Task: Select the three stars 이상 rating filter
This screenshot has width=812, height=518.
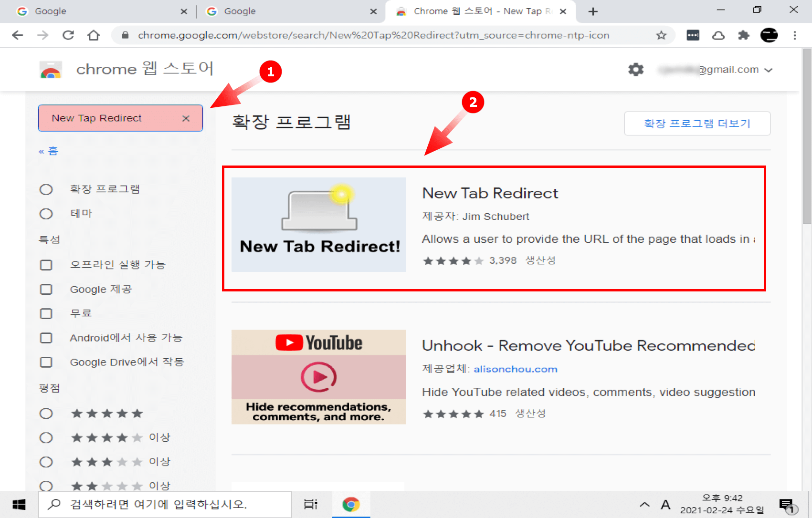Action: pyautogui.click(x=46, y=462)
